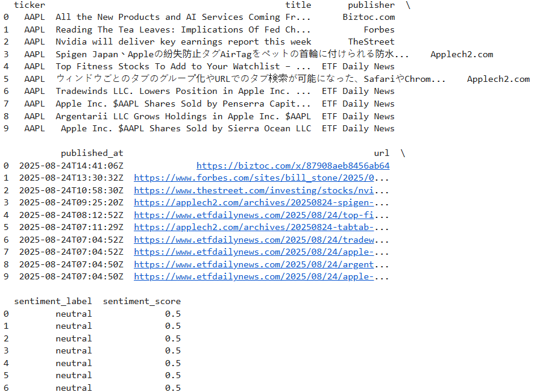Screen dimensions: 537x392
Task: Open the forbes.com bill_stone link
Action: tap(254, 178)
